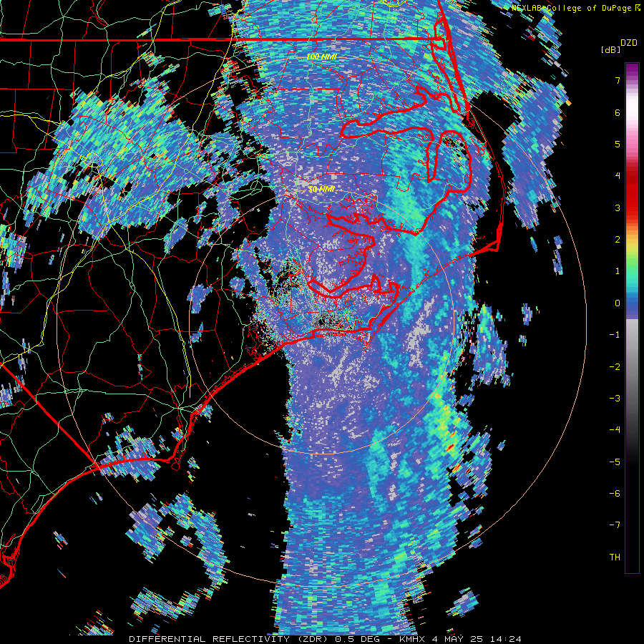Click the "0" value on color scale
This screenshot has height=644, width=644.
pos(618,303)
